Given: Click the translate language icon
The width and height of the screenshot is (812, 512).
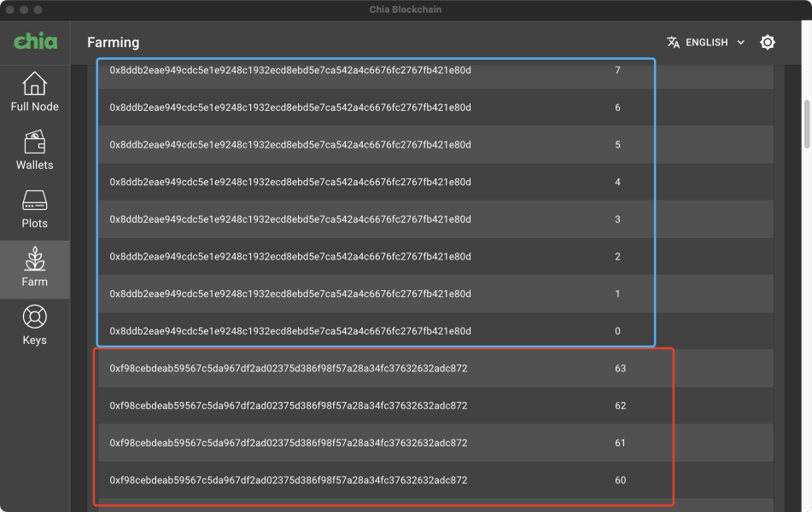Looking at the screenshot, I should [674, 42].
